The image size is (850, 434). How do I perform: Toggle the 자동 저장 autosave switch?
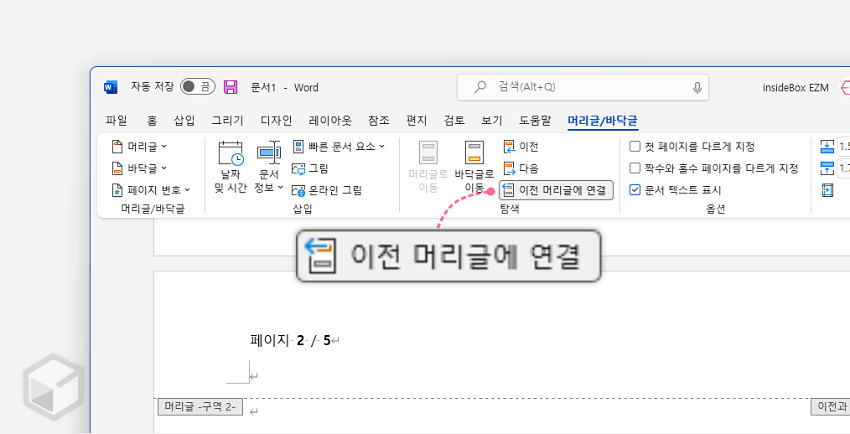tap(197, 87)
